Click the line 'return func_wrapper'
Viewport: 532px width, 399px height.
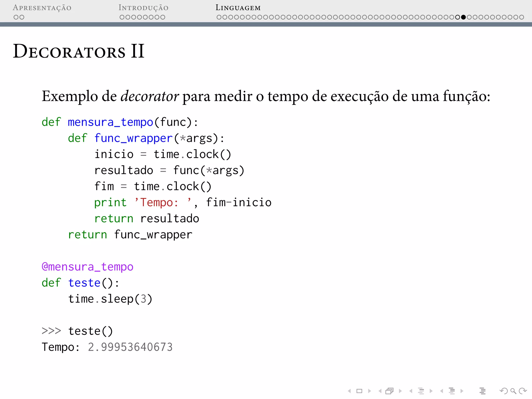pyautogui.click(x=130, y=235)
